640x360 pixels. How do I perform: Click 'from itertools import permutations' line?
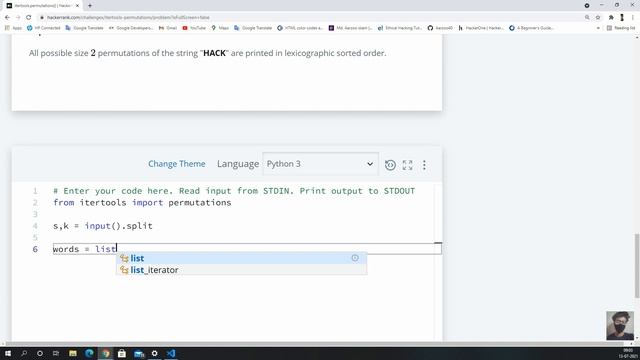[142, 202]
